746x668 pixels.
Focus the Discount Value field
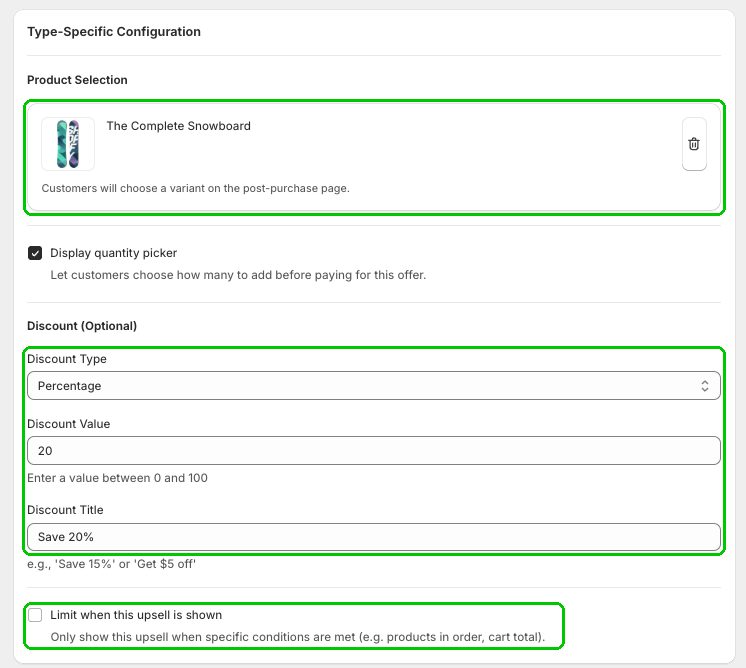374,451
